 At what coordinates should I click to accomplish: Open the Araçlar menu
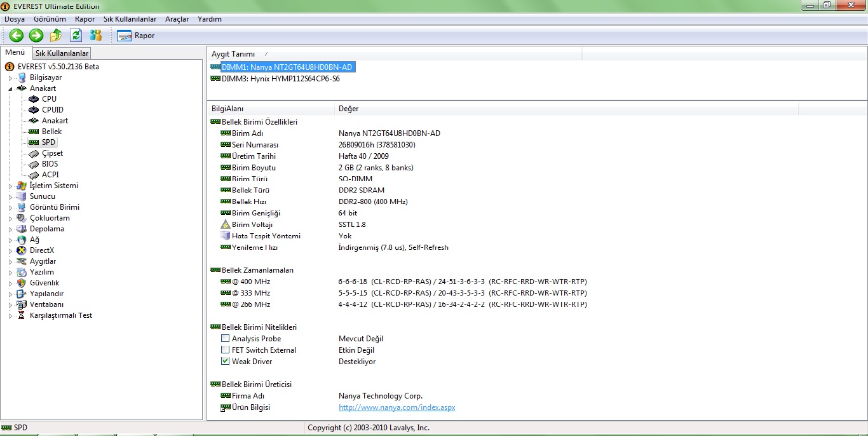point(177,19)
